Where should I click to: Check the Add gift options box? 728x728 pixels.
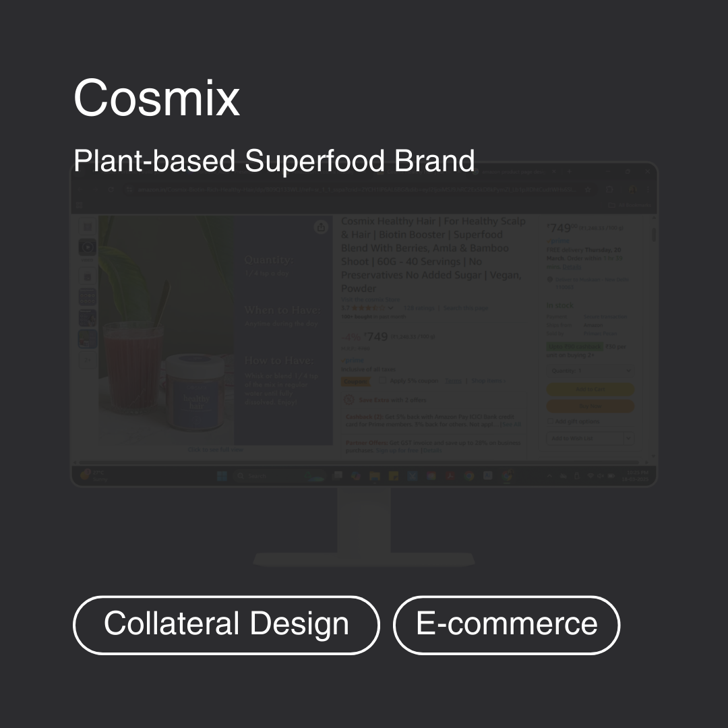[x=550, y=421]
